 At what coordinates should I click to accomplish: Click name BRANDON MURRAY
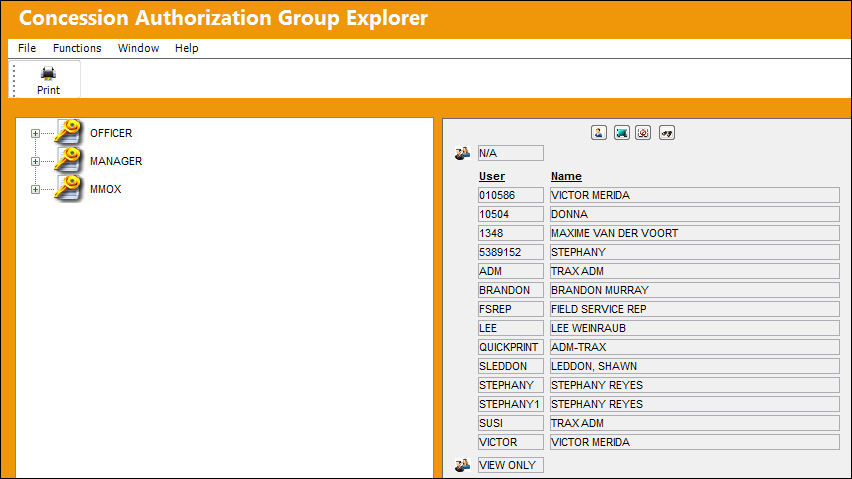[x=695, y=290]
